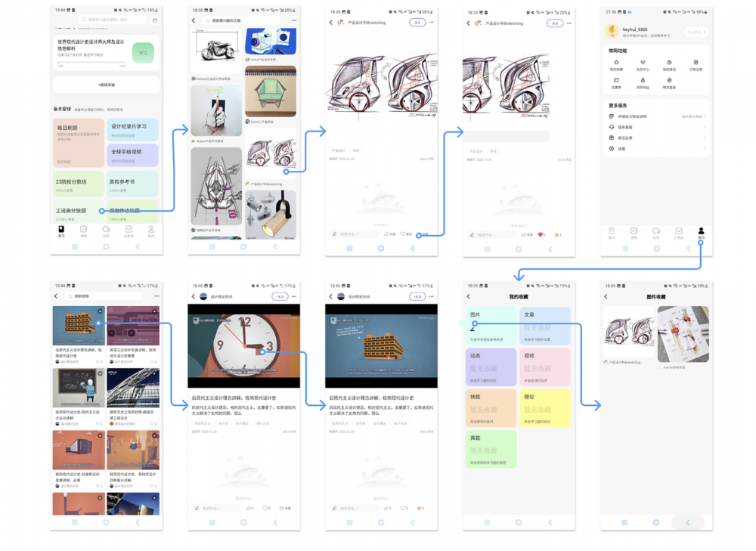
Task: Toggle 关注 follow on the clock video page
Action: point(280,297)
